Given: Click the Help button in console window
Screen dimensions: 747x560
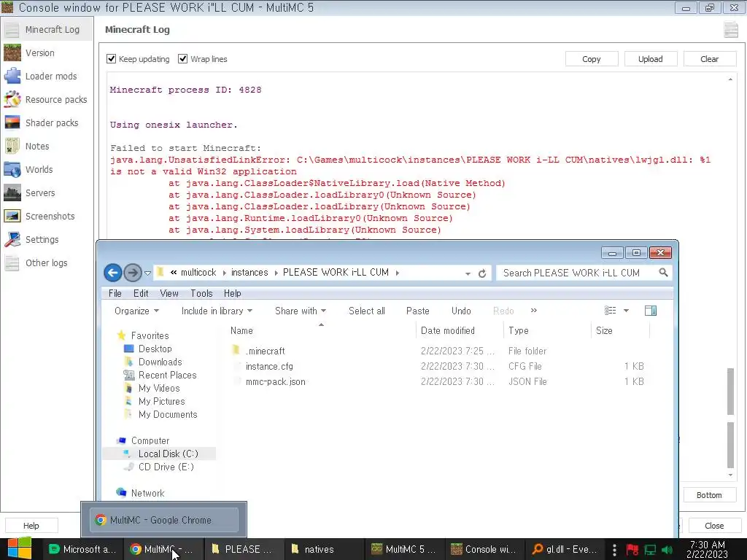Looking at the screenshot, I should pos(31,526).
